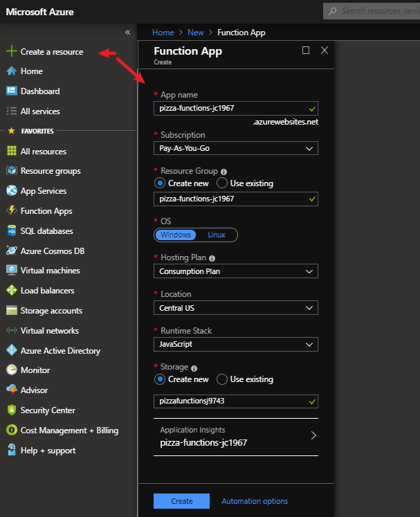This screenshot has height=517, width=420.
Task: Click the Create button
Action: tap(181, 501)
